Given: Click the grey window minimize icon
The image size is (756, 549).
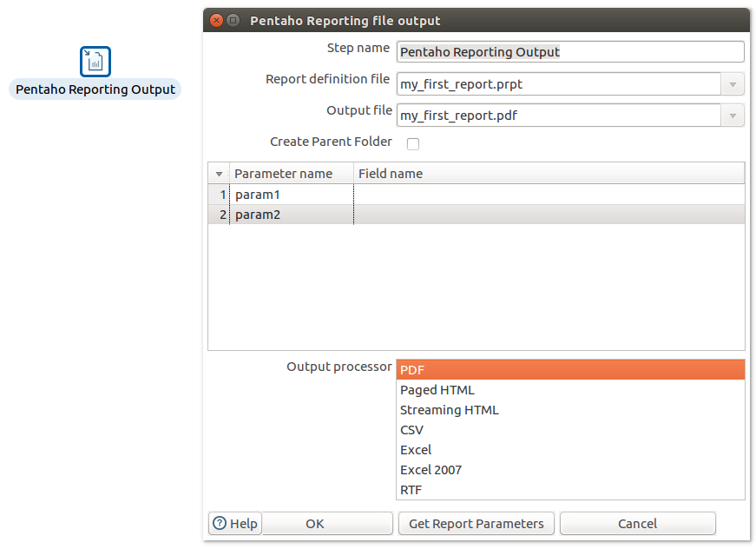Looking at the screenshot, I should click(233, 20).
